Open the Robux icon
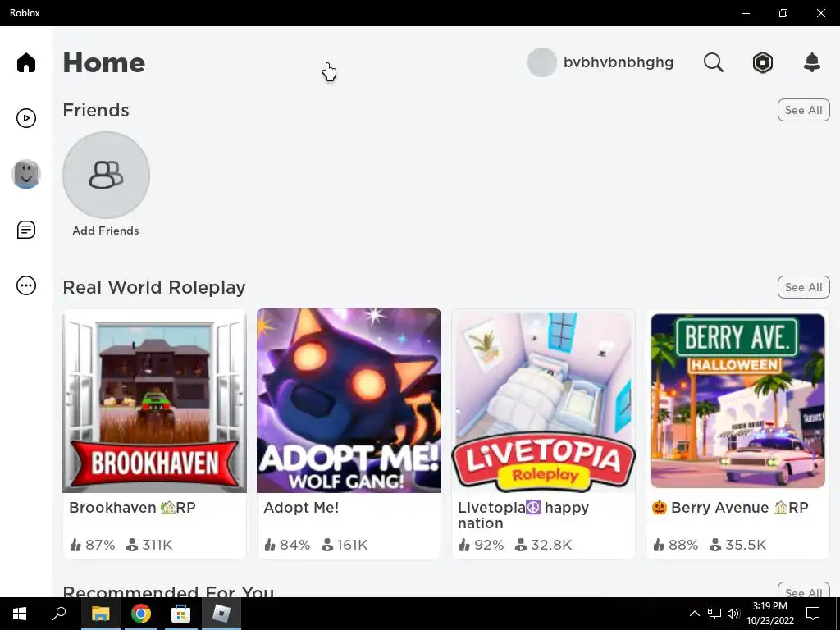 pyautogui.click(x=762, y=62)
